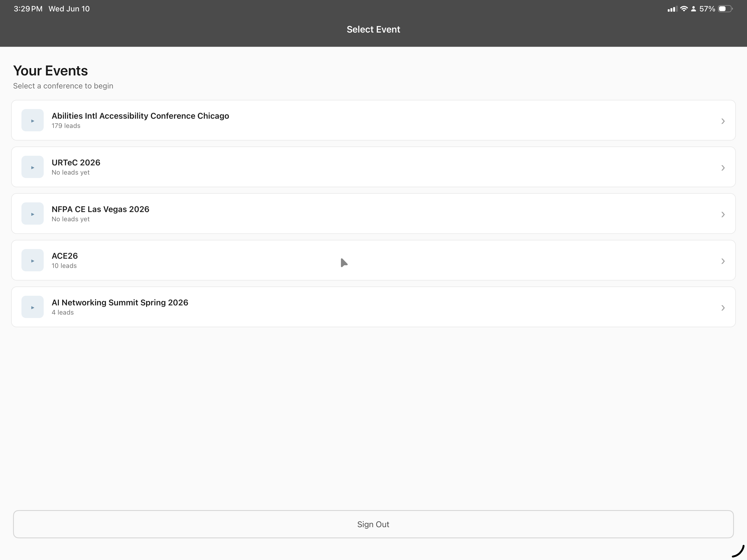
Task: Click '4 leads' under AI Networking Summit
Action: click(62, 312)
